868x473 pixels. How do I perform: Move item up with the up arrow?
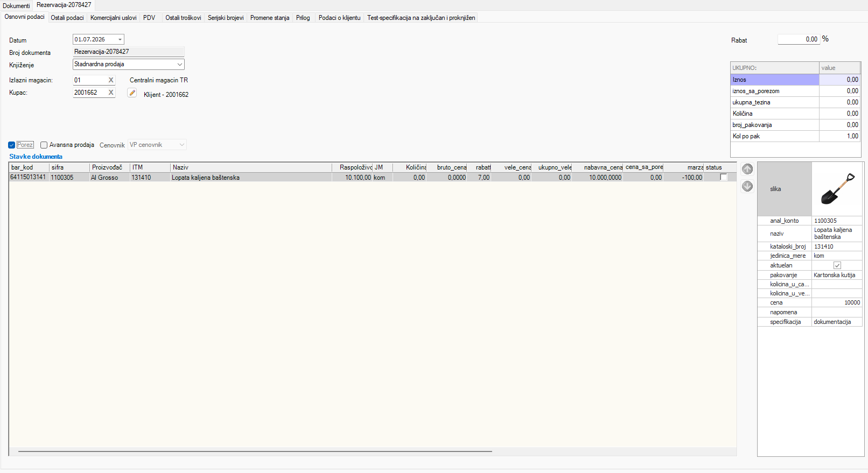tap(747, 169)
